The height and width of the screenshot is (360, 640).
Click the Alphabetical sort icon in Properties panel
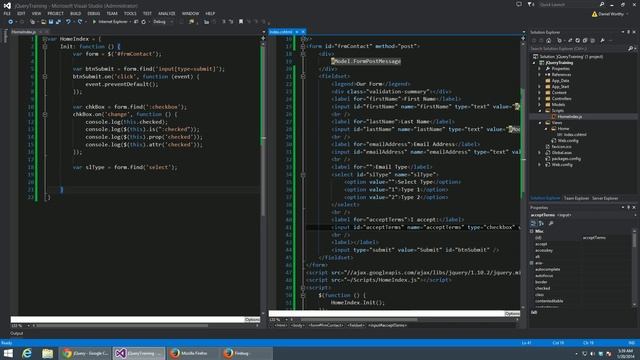[x=541, y=223]
